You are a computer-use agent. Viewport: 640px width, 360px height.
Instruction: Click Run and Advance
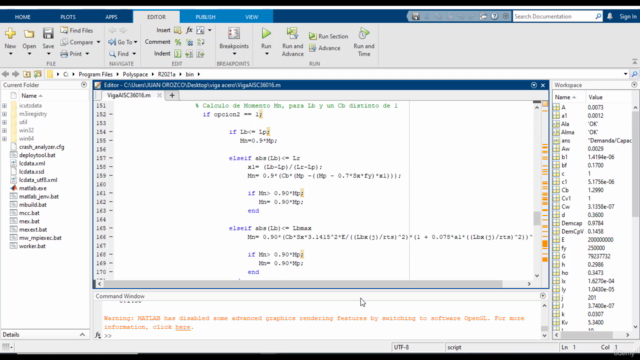tap(292, 42)
